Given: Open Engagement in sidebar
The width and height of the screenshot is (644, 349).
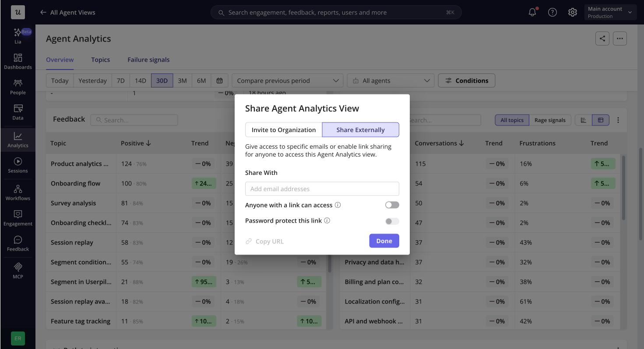Looking at the screenshot, I should [x=18, y=218].
